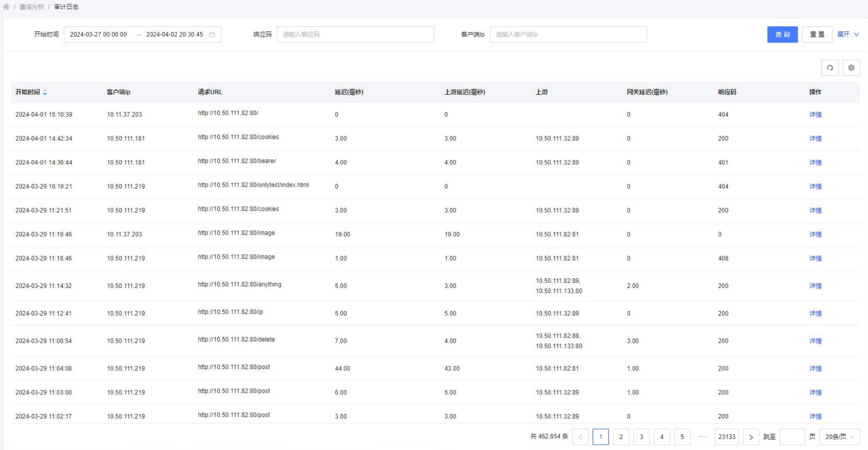Image resolution: width=868 pixels, height=450 pixels.
Task: Click the 网关延迟(毫秒) column header
Action: click(x=647, y=92)
